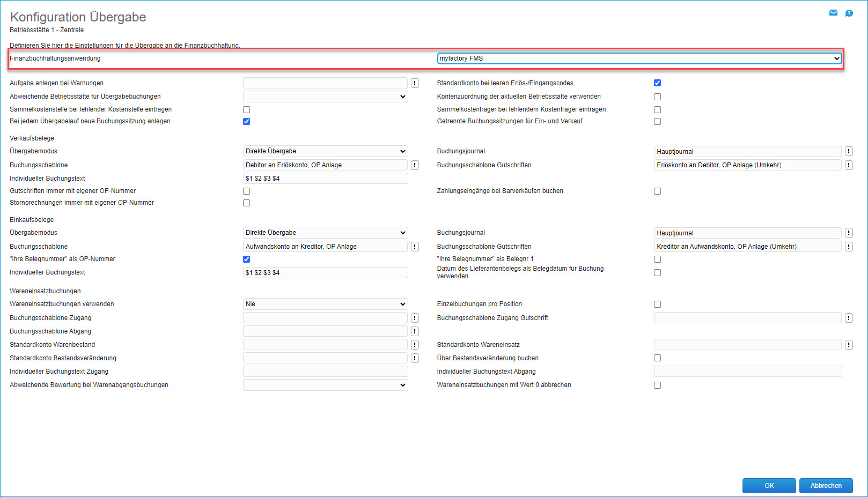Enable Gutschriften immer mit eigener OP-Nummer

tap(247, 191)
